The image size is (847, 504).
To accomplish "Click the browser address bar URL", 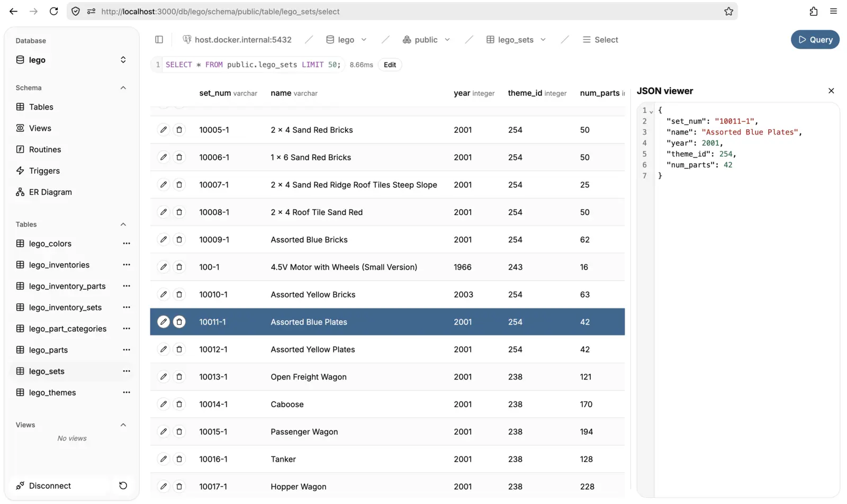I will pos(220,11).
